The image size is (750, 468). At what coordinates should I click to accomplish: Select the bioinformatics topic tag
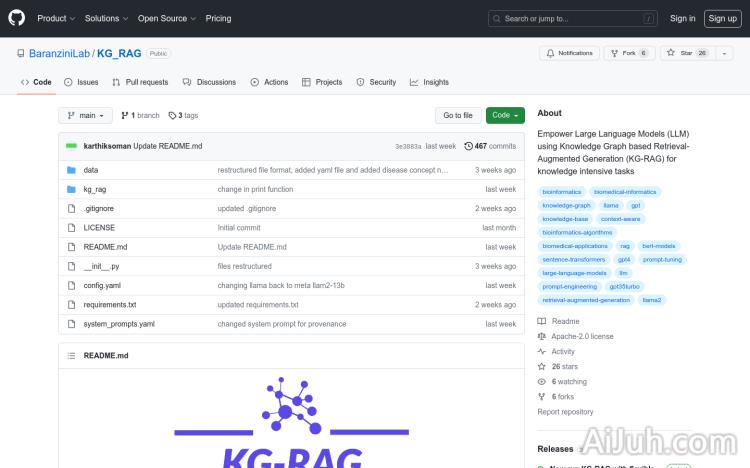[x=562, y=192]
